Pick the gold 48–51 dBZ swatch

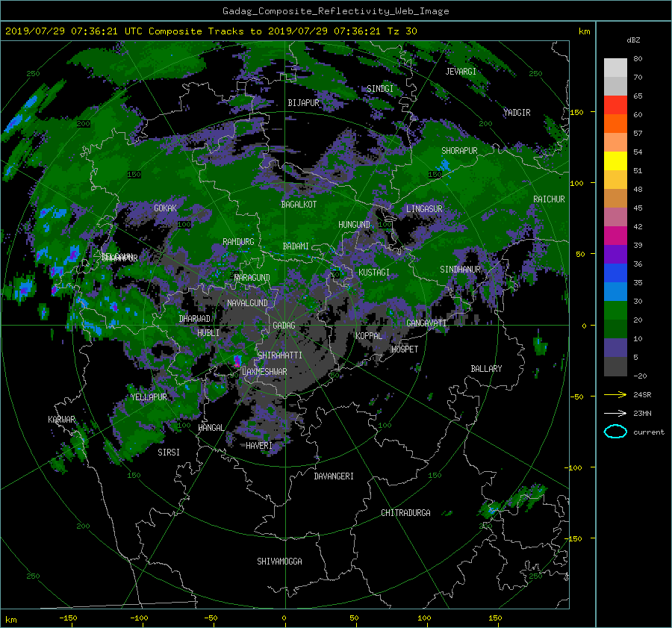point(615,180)
